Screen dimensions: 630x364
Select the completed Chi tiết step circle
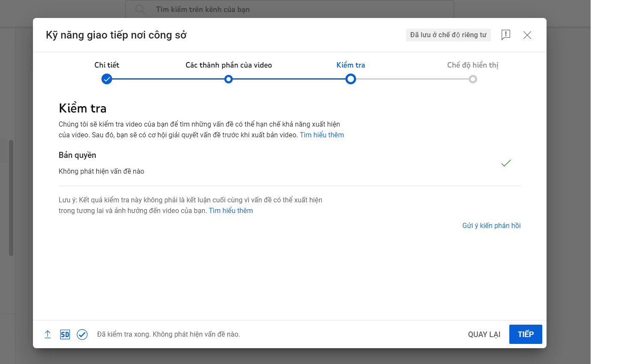(x=107, y=79)
